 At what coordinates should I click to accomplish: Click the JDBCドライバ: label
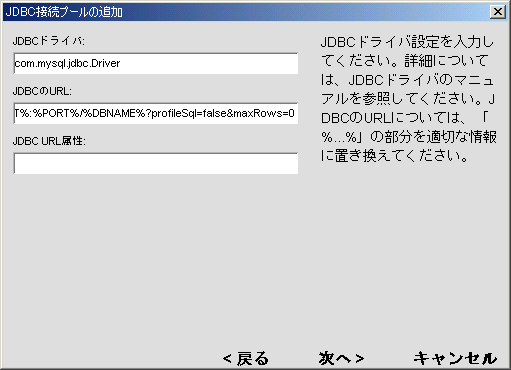[49, 41]
